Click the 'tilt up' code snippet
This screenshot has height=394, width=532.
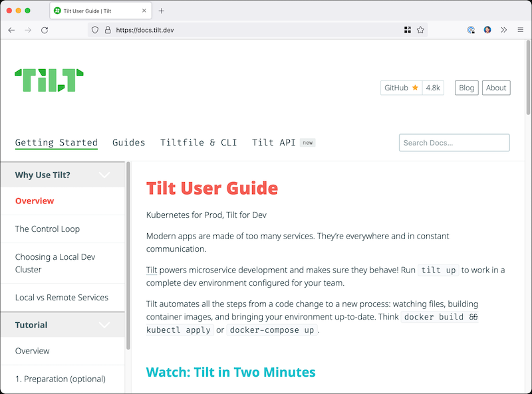(x=438, y=270)
